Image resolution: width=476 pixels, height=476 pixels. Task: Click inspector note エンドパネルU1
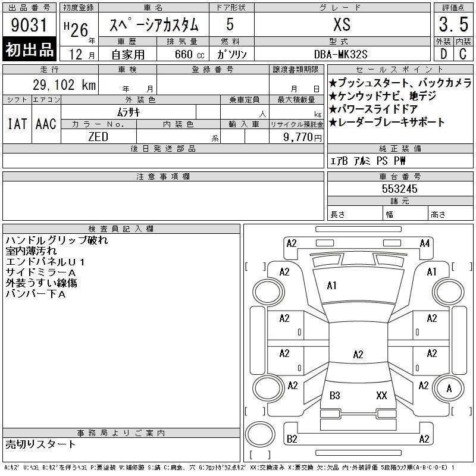coord(45,262)
